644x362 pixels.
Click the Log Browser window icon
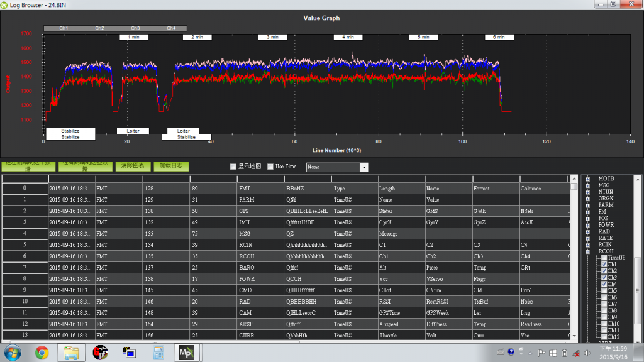pos(4,5)
